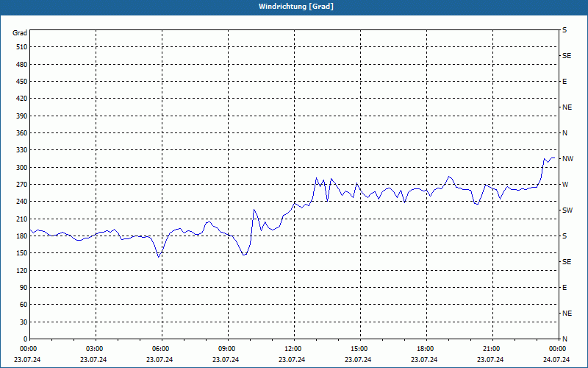Click the SW compass label
588x368 pixels.
point(567,210)
